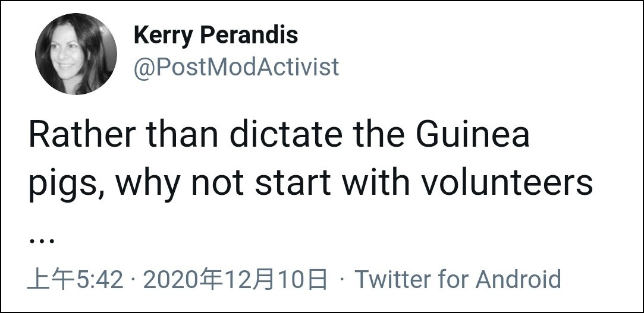The image size is (644, 313).
Task: Click the display name Kerry Perandis
Action: [216, 36]
